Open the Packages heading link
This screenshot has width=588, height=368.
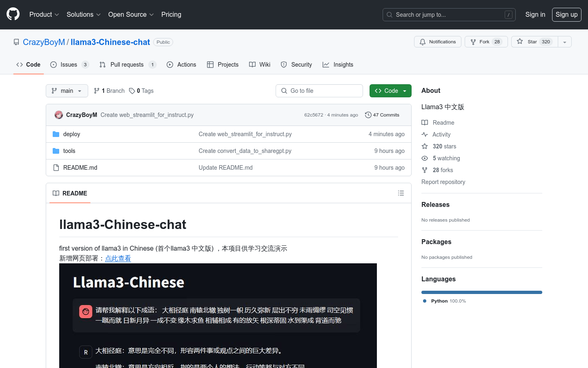pos(436,242)
